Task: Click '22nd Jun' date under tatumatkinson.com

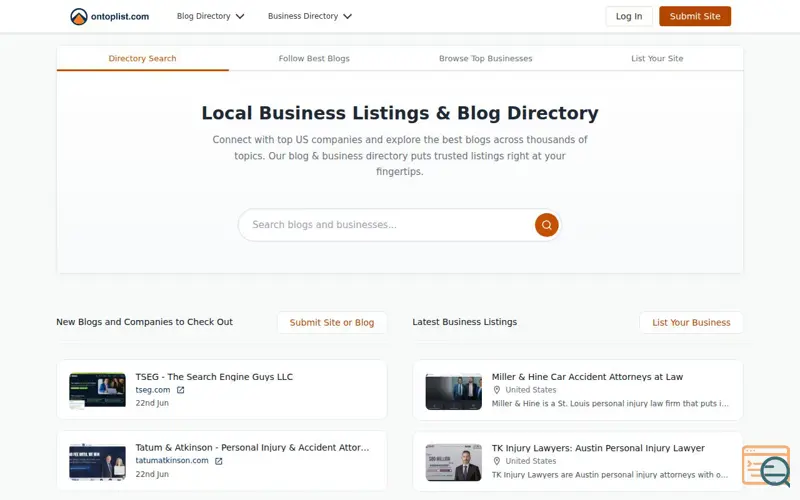Action: pos(152,474)
